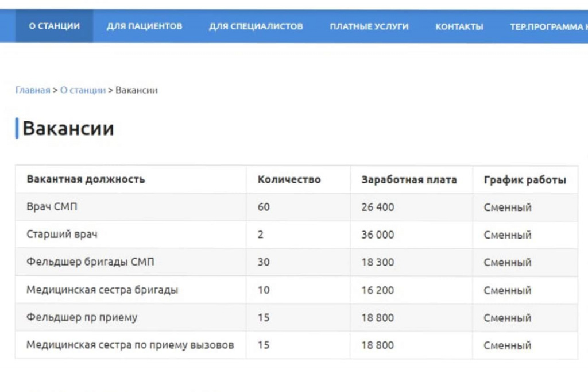The width and height of the screenshot is (588, 392).
Task: Select the Вакансии breadcrumb entry
Action: click(x=136, y=90)
